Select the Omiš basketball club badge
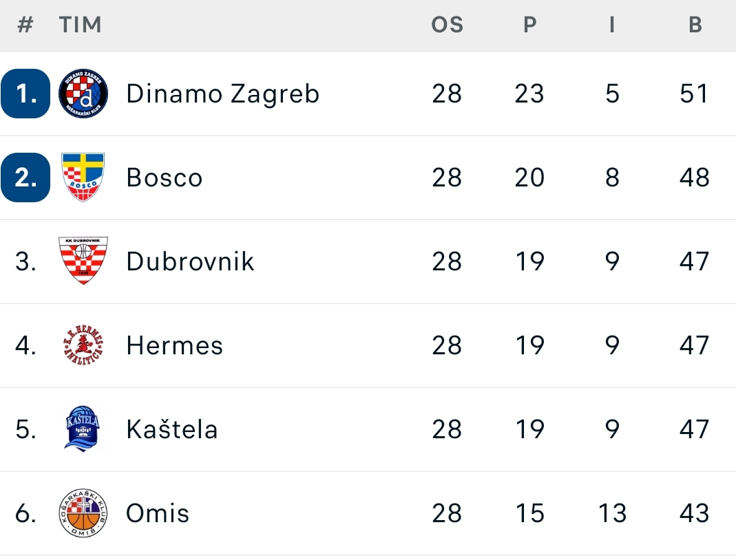 83,513
